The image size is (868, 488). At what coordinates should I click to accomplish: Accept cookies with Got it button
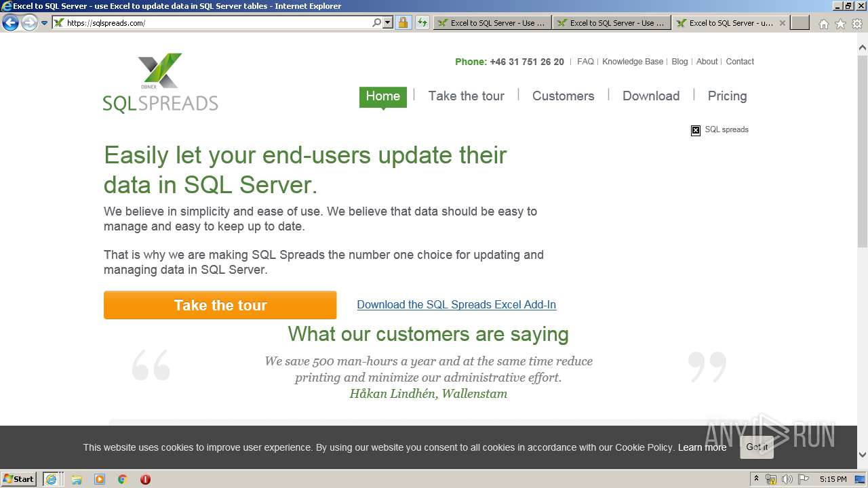click(x=757, y=447)
